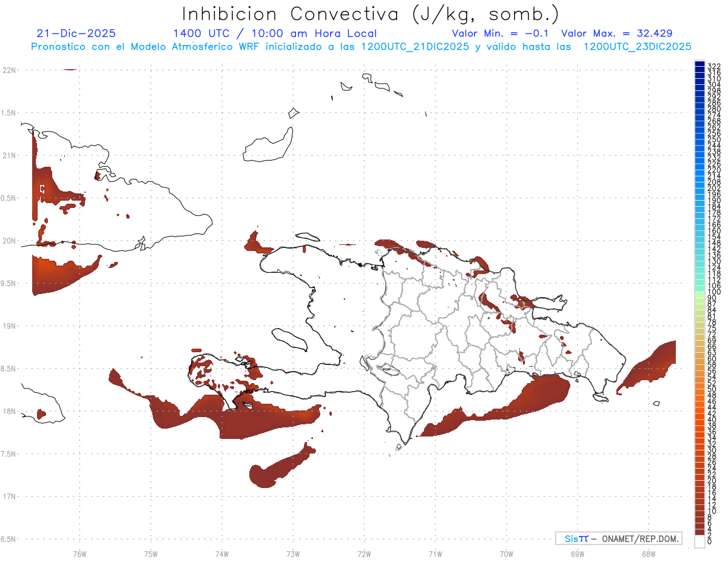Click the '21N' latitude label
The image size is (728, 562).
(x=9, y=155)
